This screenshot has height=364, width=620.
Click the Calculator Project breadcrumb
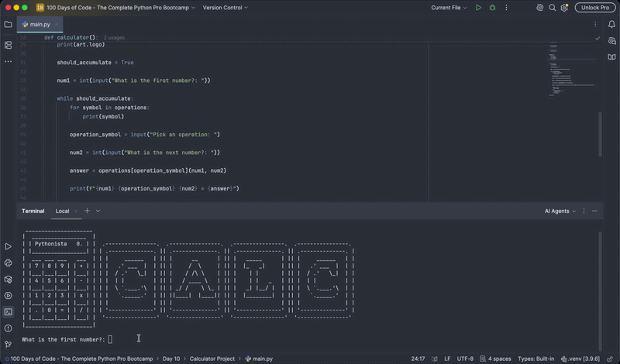click(212, 359)
